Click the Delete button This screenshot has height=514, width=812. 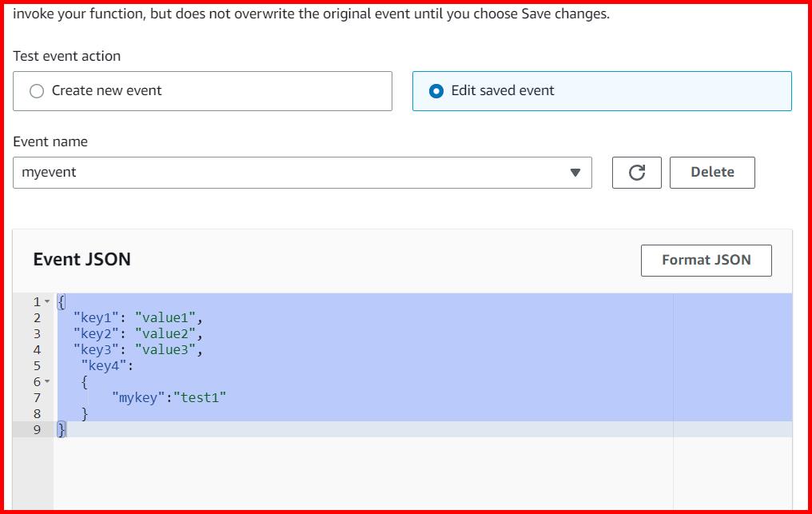tap(711, 172)
